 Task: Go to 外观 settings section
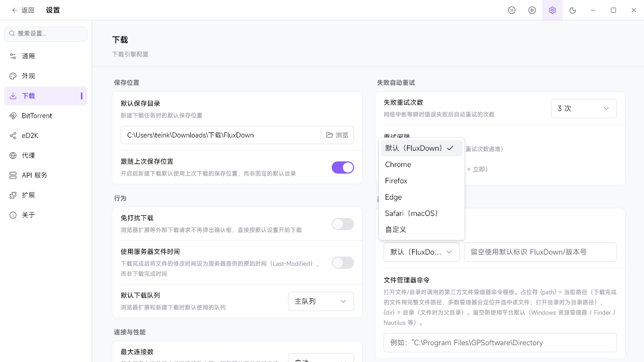tap(46, 76)
